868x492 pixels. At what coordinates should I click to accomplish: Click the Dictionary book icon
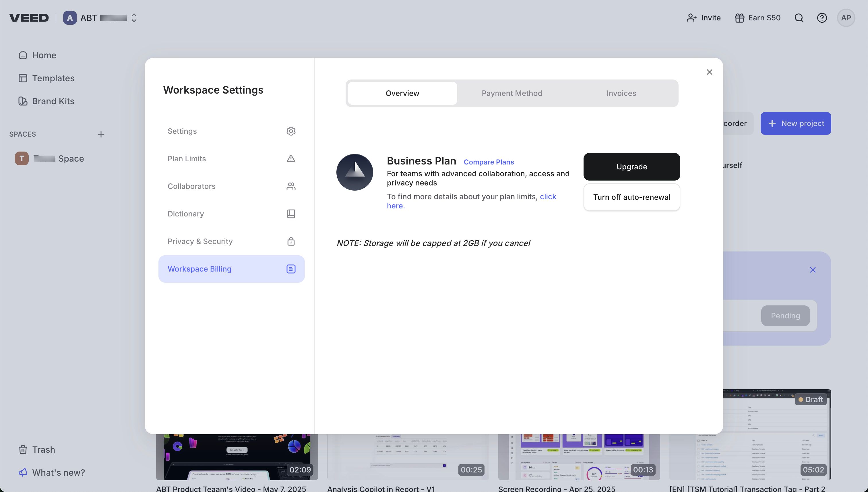[291, 214]
